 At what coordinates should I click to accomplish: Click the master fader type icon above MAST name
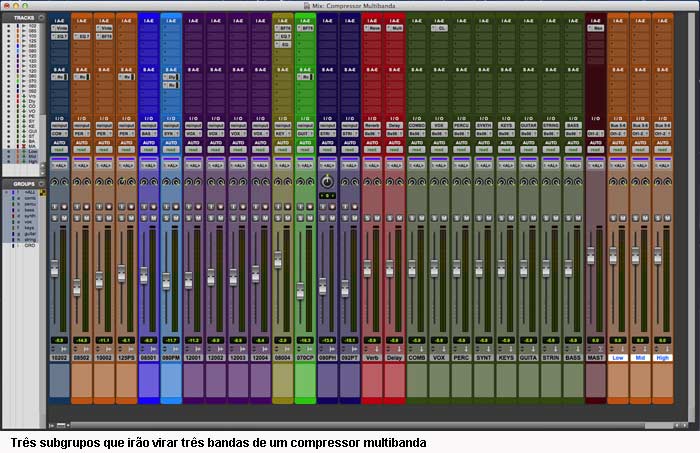tap(600, 349)
